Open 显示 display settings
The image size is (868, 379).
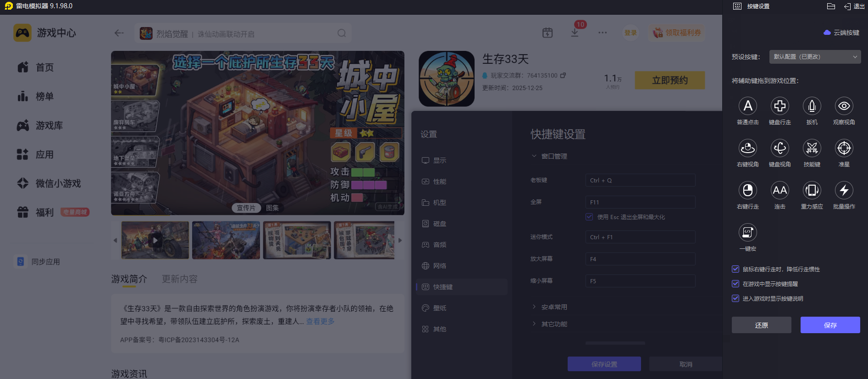click(x=434, y=160)
